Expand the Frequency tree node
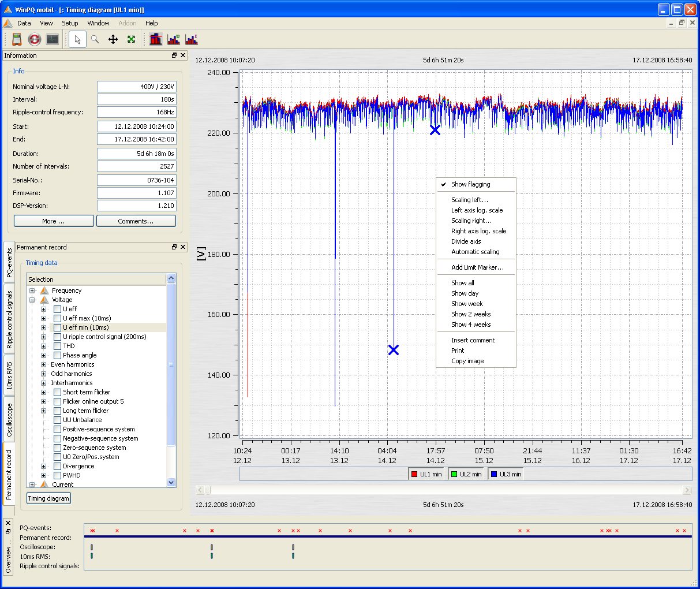 (x=32, y=290)
